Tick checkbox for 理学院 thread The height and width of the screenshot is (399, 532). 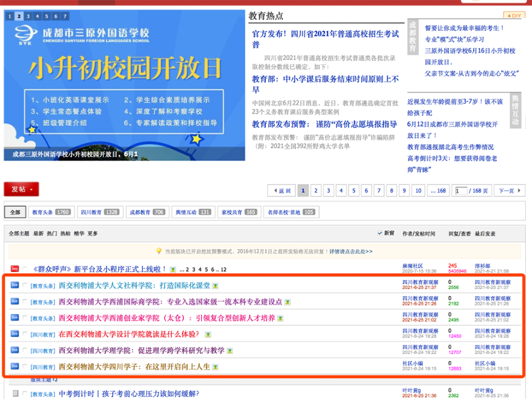click(24, 350)
